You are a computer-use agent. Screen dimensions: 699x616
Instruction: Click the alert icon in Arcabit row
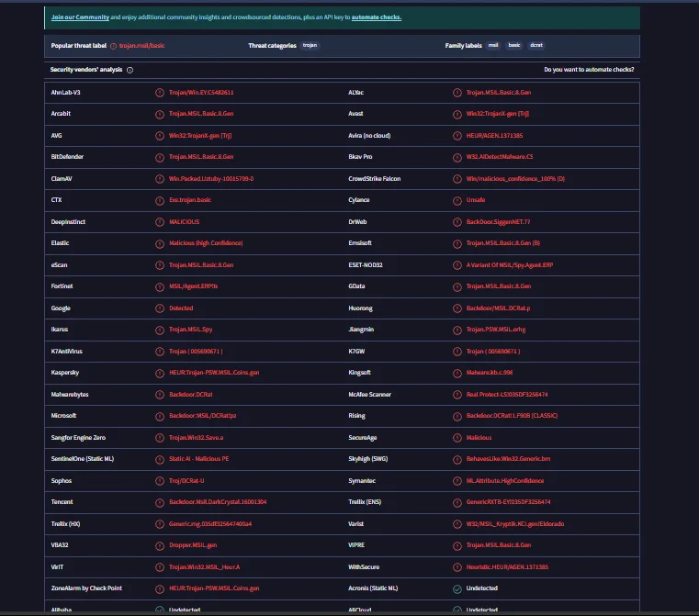coord(160,114)
